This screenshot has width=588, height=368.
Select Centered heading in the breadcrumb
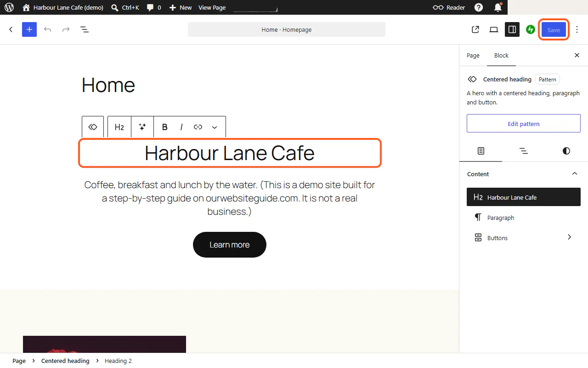[65, 361]
